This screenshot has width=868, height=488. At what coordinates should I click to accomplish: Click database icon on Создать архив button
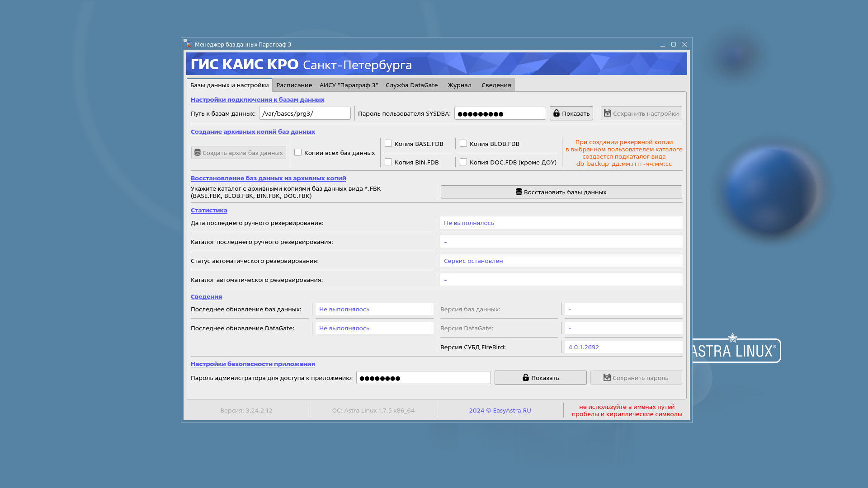(x=198, y=152)
